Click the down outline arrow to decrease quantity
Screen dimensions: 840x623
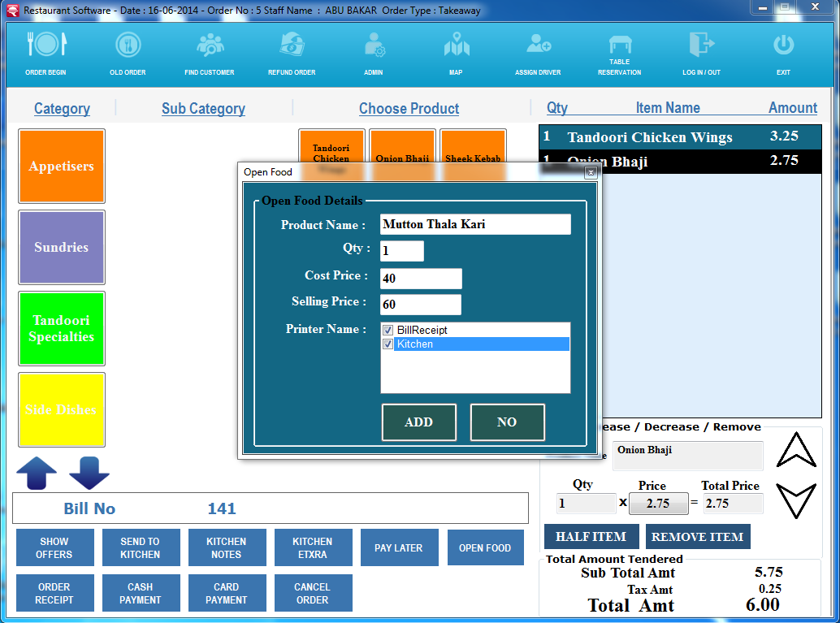(795, 500)
